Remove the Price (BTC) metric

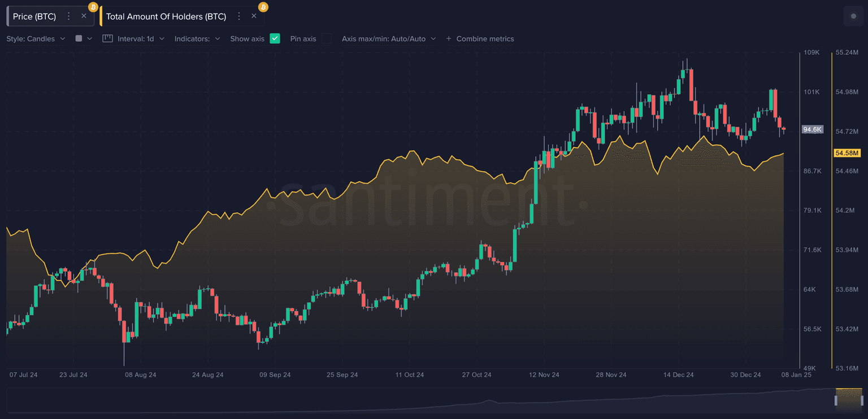[x=84, y=16]
